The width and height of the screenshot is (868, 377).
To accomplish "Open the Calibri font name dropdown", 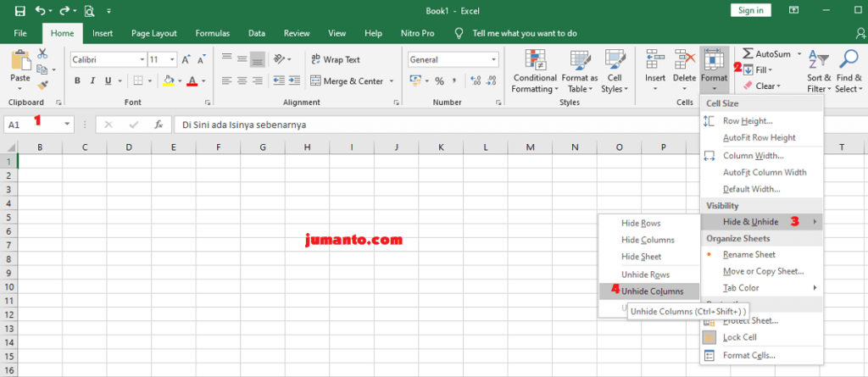I will (x=142, y=59).
